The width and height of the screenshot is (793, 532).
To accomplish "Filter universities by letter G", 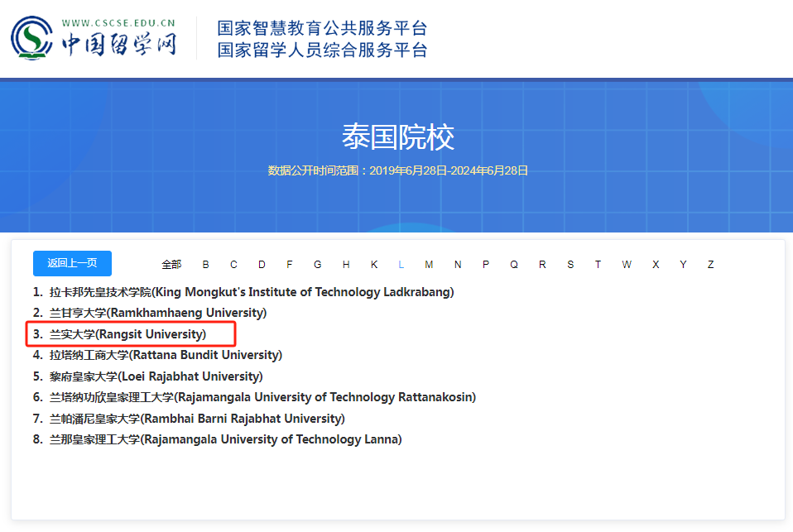I will pos(318,265).
